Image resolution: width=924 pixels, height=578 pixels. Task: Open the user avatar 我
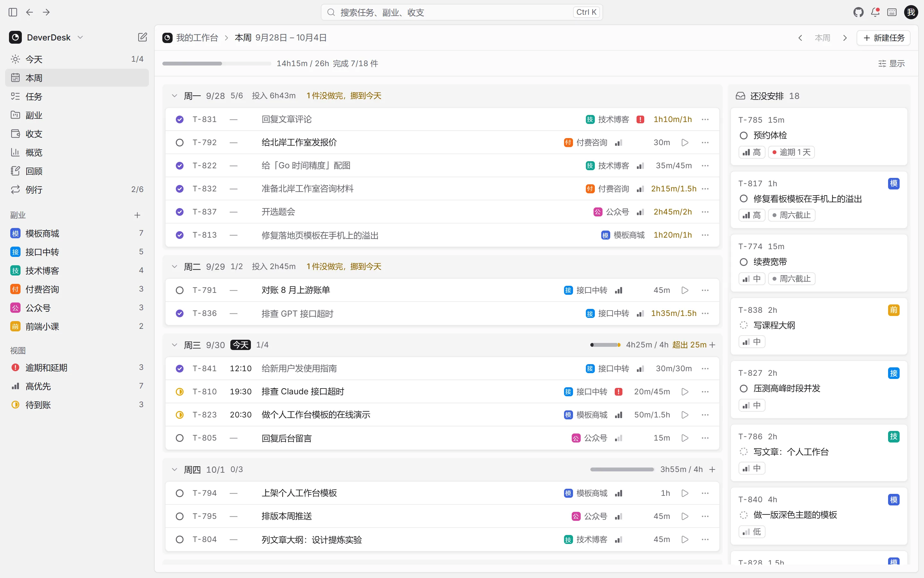click(911, 12)
